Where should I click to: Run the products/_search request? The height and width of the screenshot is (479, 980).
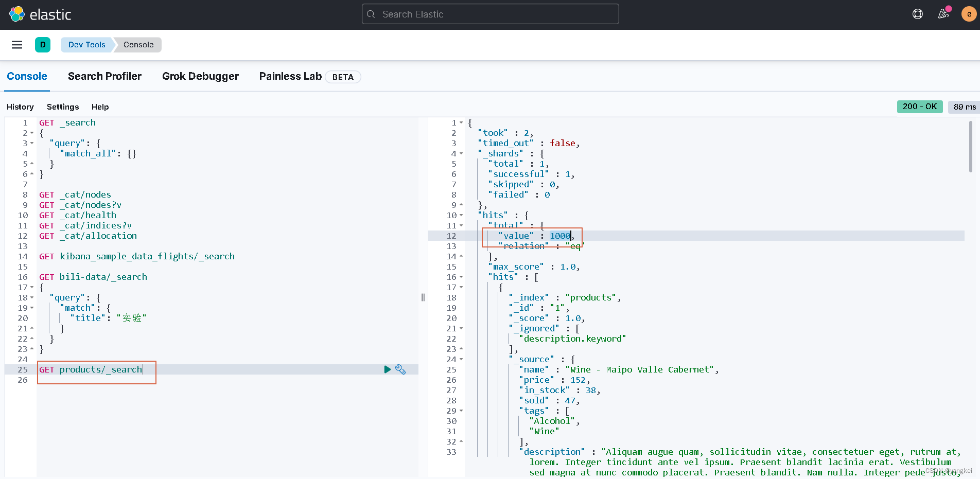pyautogui.click(x=388, y=369)
